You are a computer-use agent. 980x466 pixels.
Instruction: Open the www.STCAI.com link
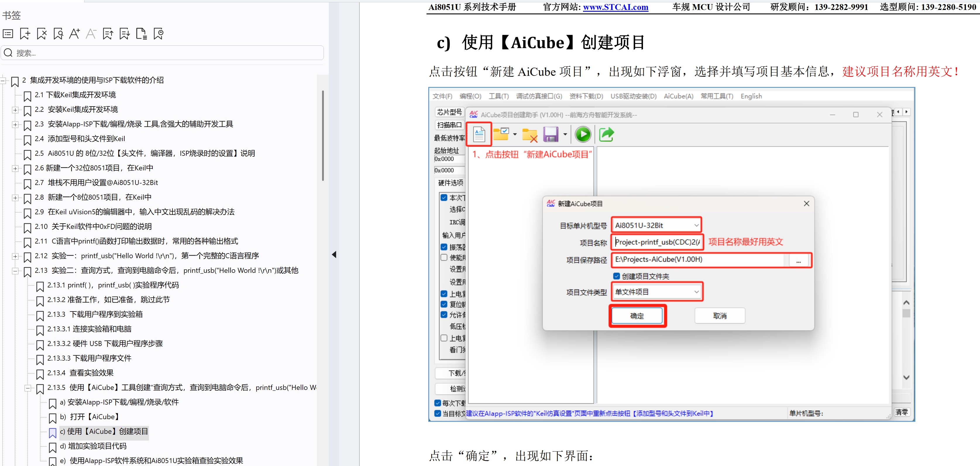[x=615, y=7]
